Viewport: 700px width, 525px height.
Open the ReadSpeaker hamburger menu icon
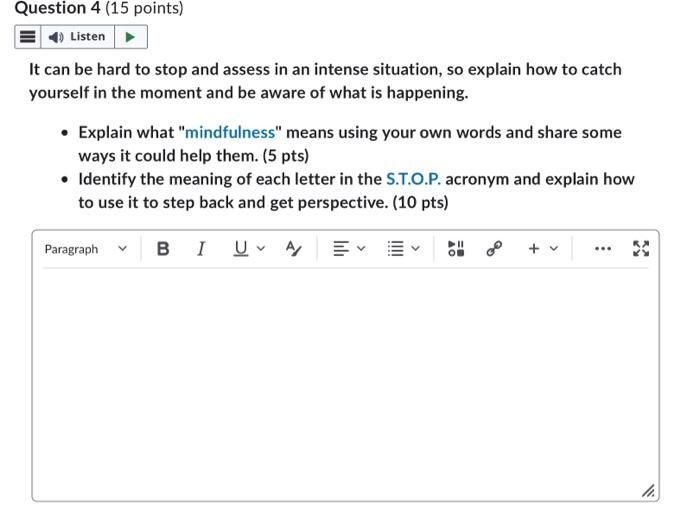coord(28,37)
